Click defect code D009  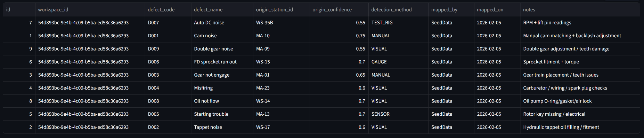168,49
